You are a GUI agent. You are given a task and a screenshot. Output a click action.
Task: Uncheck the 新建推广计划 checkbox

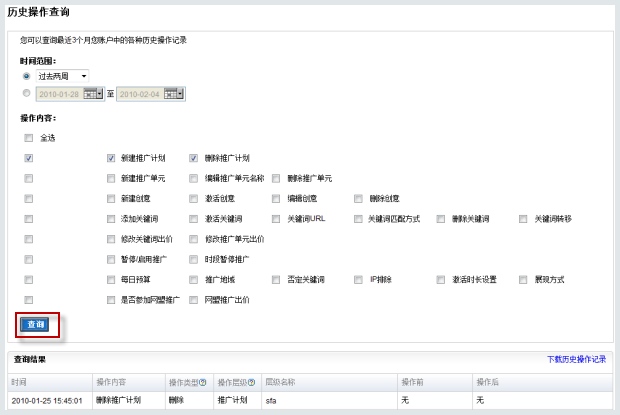[112, 158]
